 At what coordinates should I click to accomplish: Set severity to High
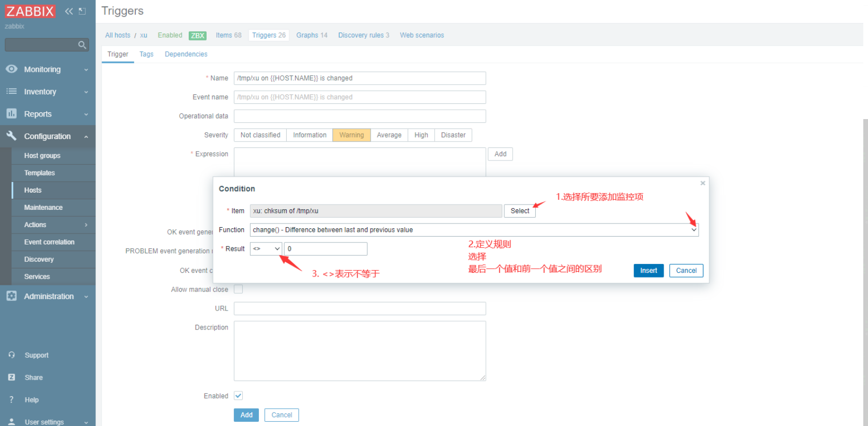421,135
